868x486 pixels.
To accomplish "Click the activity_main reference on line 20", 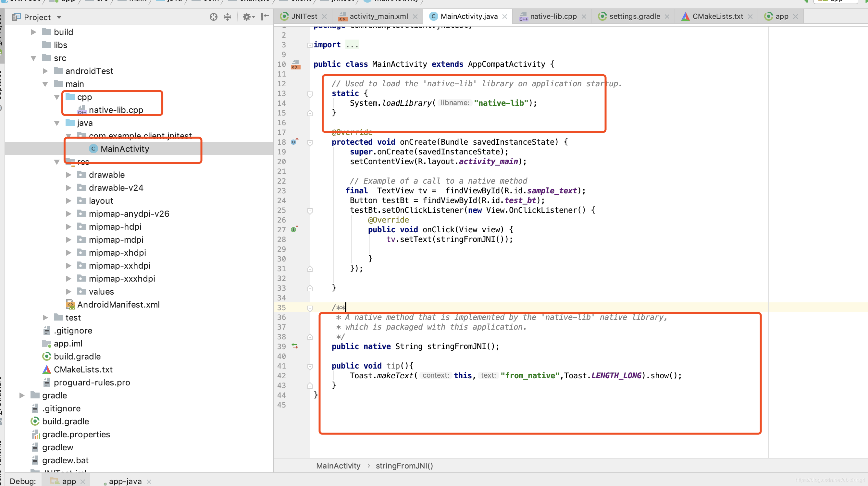I will tap(488, 162).
